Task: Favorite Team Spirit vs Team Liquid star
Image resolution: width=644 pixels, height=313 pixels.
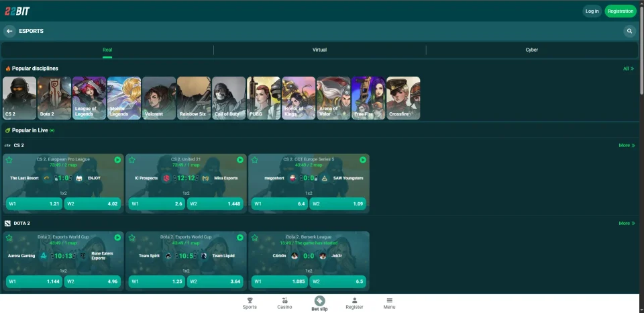Action: (x=132, y=238)
